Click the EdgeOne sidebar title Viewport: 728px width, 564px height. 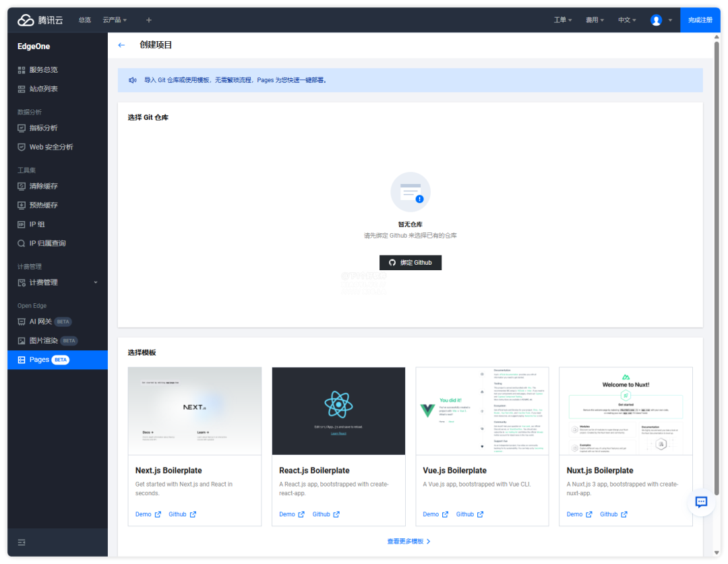coord(34,46)
